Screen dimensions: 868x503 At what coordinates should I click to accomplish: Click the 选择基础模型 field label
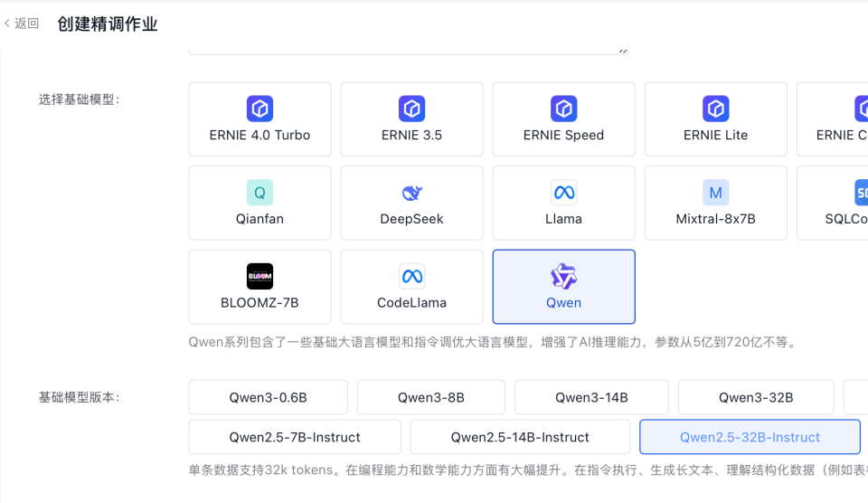(x=80, y=100)
